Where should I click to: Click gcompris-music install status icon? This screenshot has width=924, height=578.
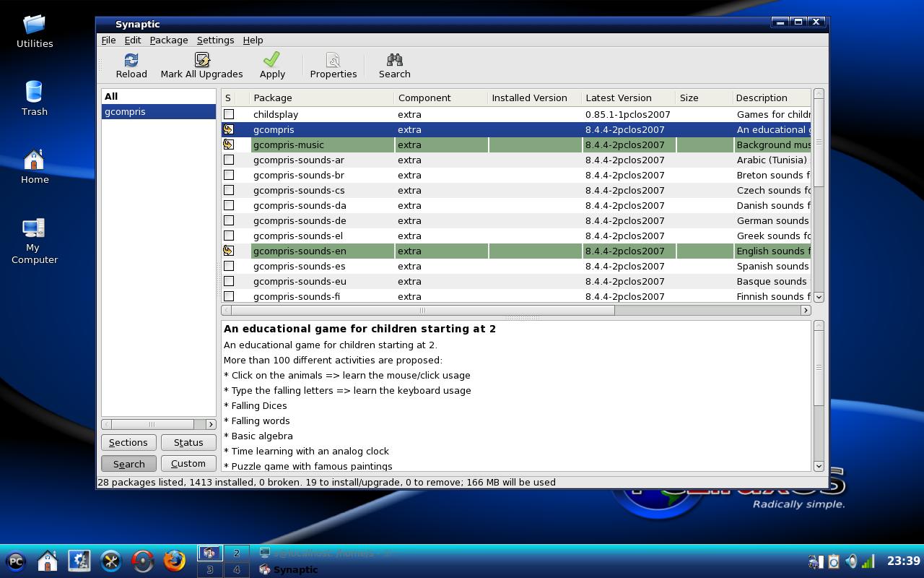click(229, 144)
